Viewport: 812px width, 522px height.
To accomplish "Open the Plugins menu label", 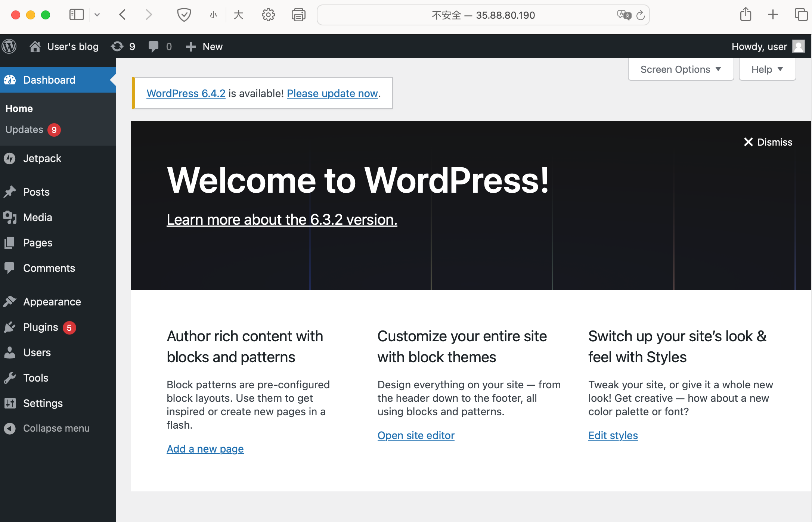I will pos(41,327).
